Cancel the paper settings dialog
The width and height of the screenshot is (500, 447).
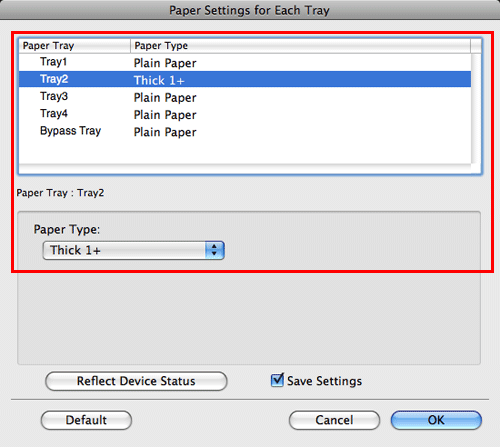[334, 420]
